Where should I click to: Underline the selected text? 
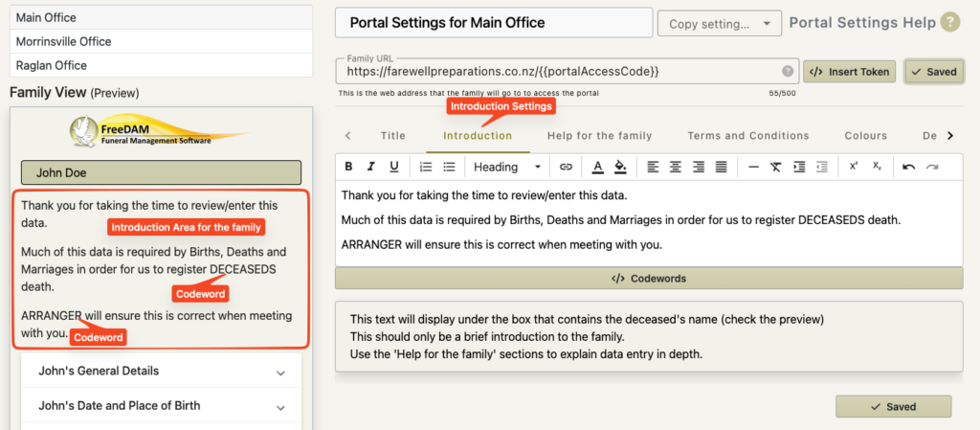pos(393,167)
